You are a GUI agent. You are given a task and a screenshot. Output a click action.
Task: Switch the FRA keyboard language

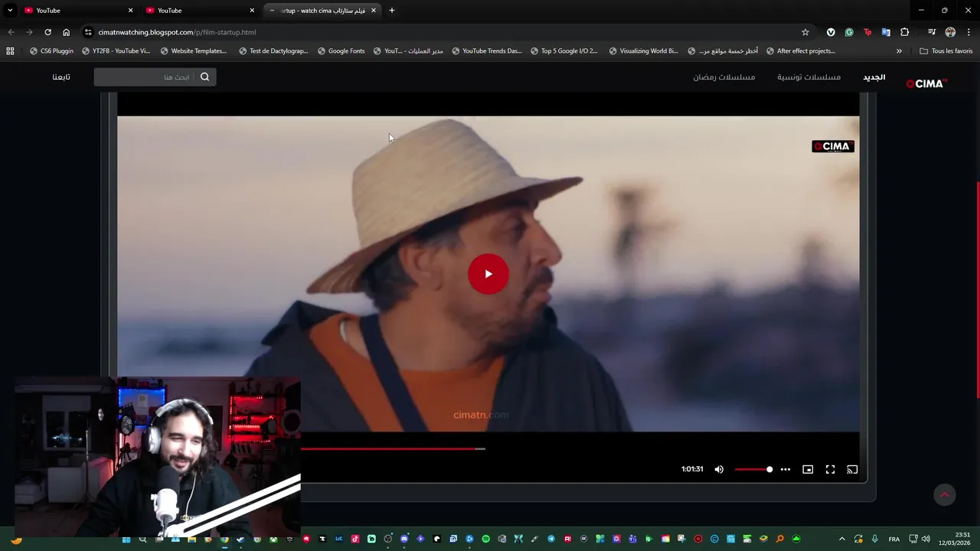coord(893,539)
